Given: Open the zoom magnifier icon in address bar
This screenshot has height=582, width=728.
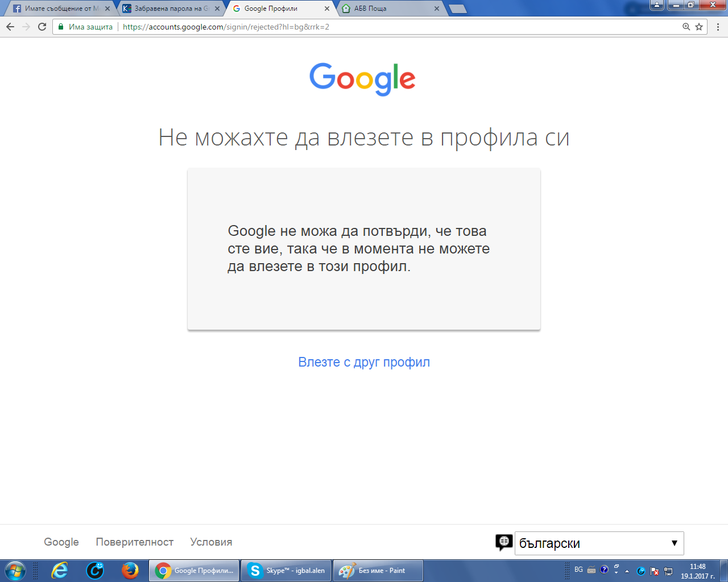Looking at the screenshot, I should point(686,27).
